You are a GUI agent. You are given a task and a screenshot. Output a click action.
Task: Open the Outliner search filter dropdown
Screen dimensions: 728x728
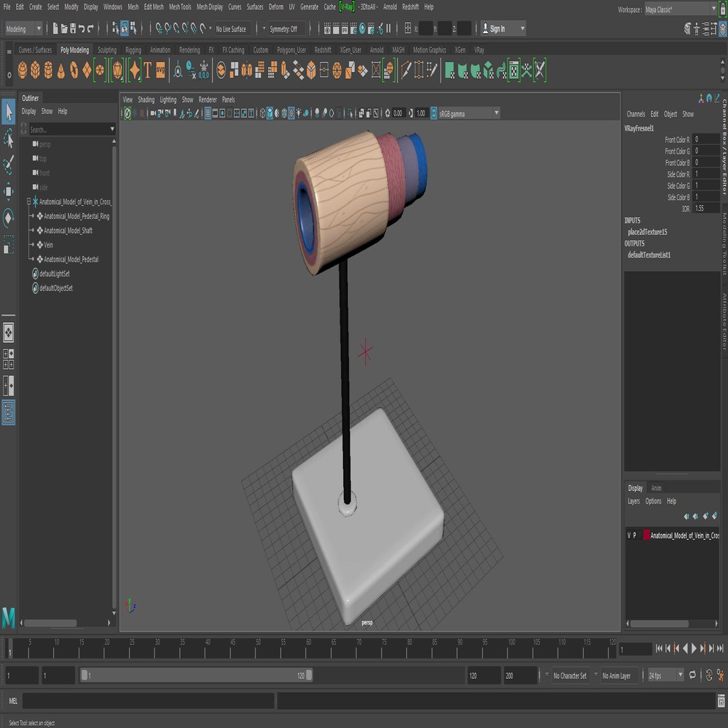click(x=112, y=129)
